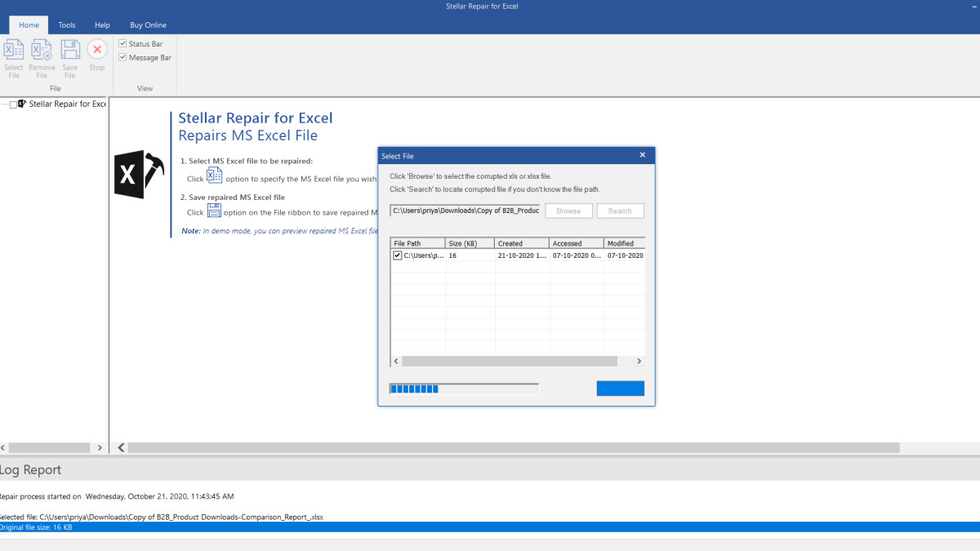The height and width of the screenshot is (551, 980).
Task: Expand the Stellar Repair for Excel tree node
Action: tap(3, 104)
